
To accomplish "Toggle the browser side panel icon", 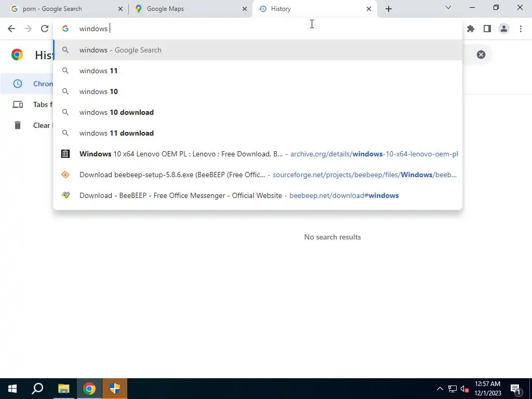I will (x=487, y=29).
